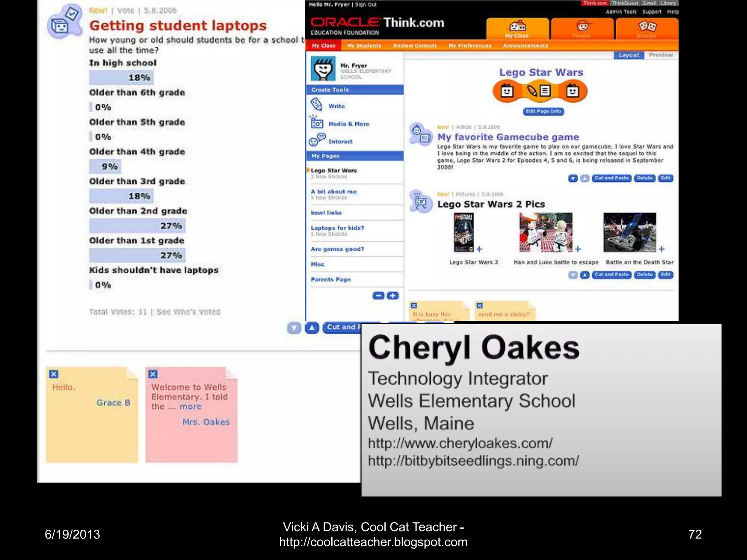Viewport: 747px width, 560px height.
Task: Move Gamecube article up with arrow
Action: click(585, 178)
